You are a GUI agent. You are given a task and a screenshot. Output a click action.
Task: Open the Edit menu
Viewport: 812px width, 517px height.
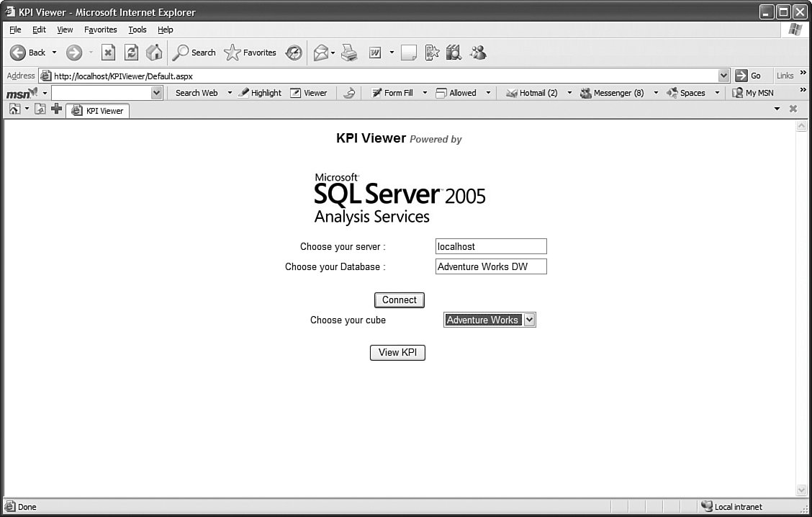point(39,30)
